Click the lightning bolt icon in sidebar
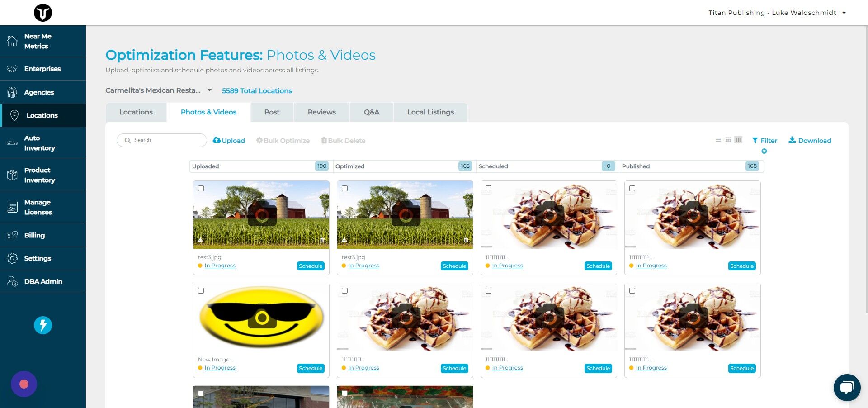 coord(43,325)
